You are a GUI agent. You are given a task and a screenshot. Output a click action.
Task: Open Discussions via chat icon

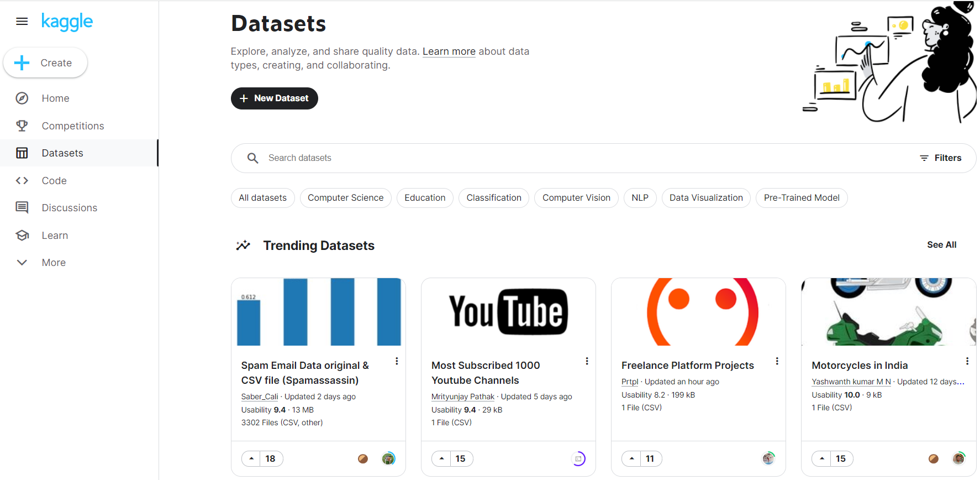point(22,208)
